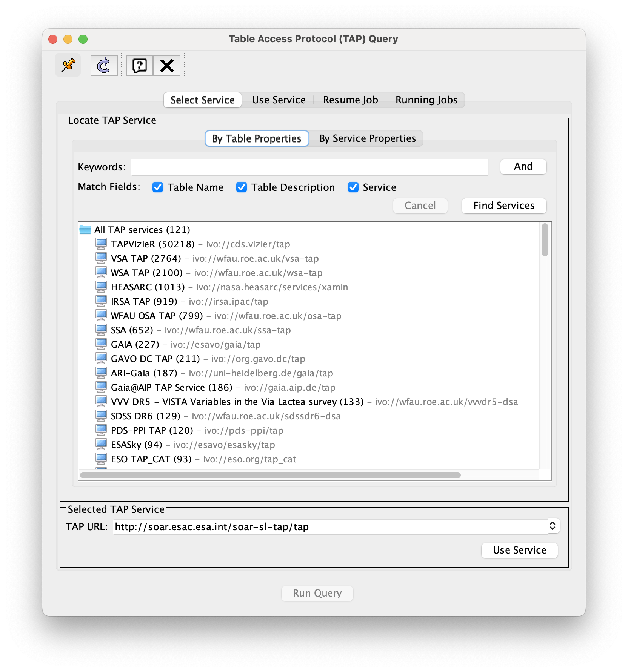The height and width of the screenshot is (672, 628).
Task: Click into the Keywords input field
Action: (x=310, y=167)
